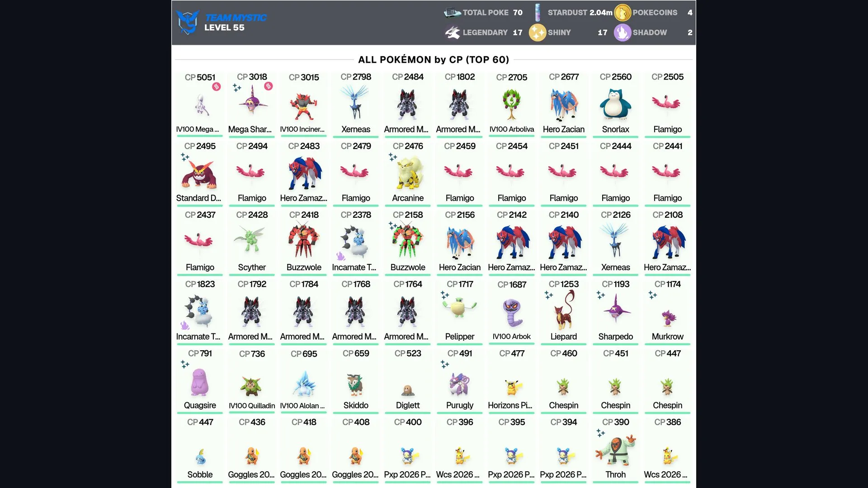Click the LEVEL 55 trainer label
The height and width of the screenshot is (488, 868).
click(224, 28)
